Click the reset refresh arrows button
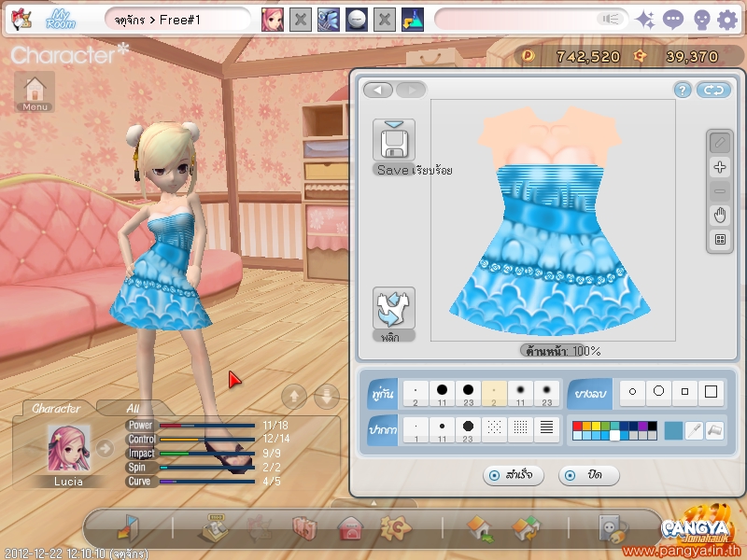 click(713, 90)
